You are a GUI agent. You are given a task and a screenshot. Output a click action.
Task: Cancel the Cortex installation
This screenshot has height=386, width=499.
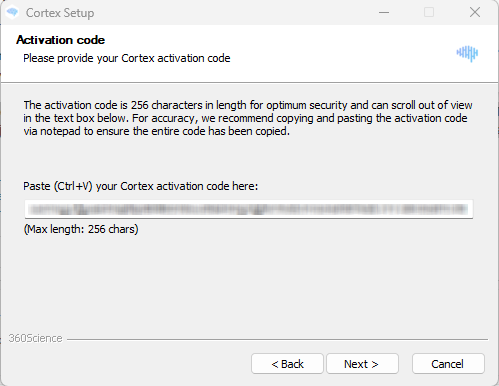point(448,364)
